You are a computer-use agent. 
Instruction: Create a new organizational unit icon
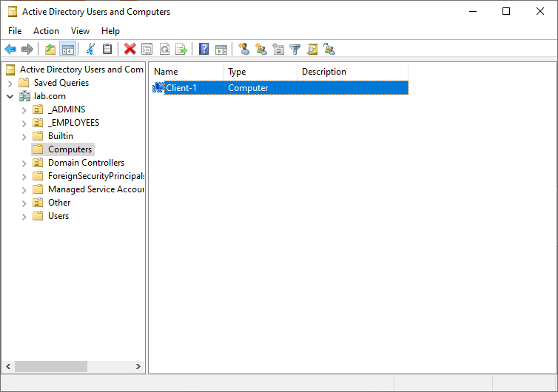click(278, 49)
